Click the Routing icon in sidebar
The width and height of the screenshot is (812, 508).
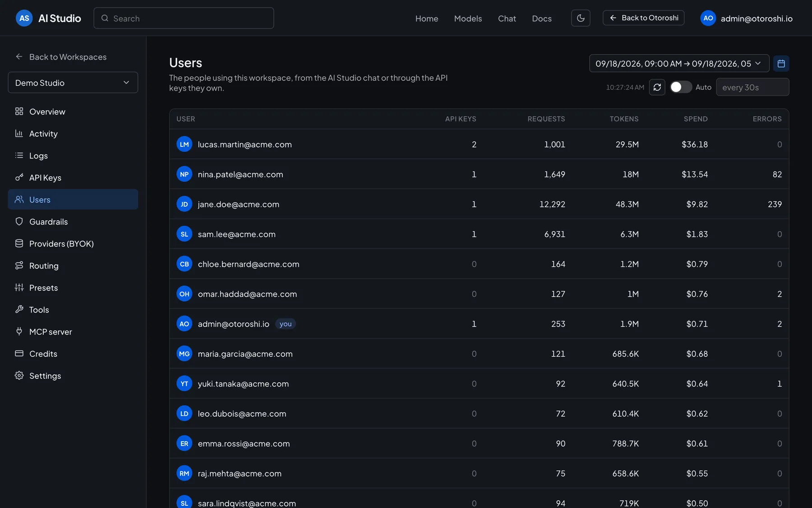19,266
